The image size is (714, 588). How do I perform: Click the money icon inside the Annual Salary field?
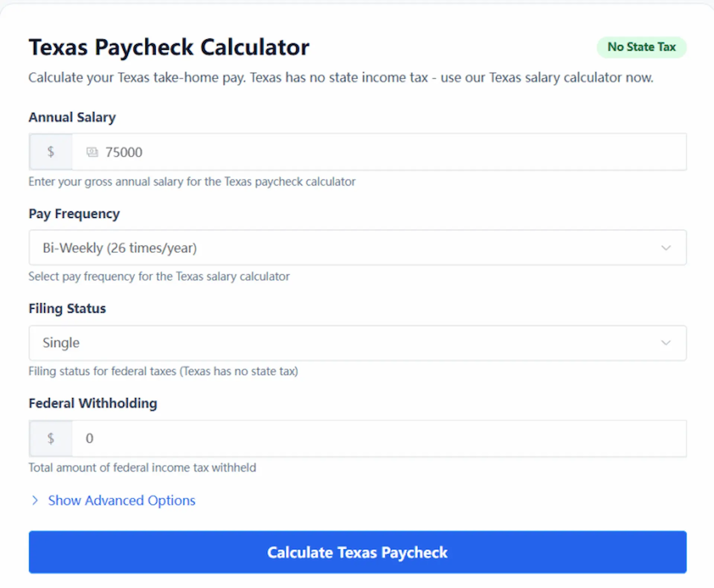point(92,152)
